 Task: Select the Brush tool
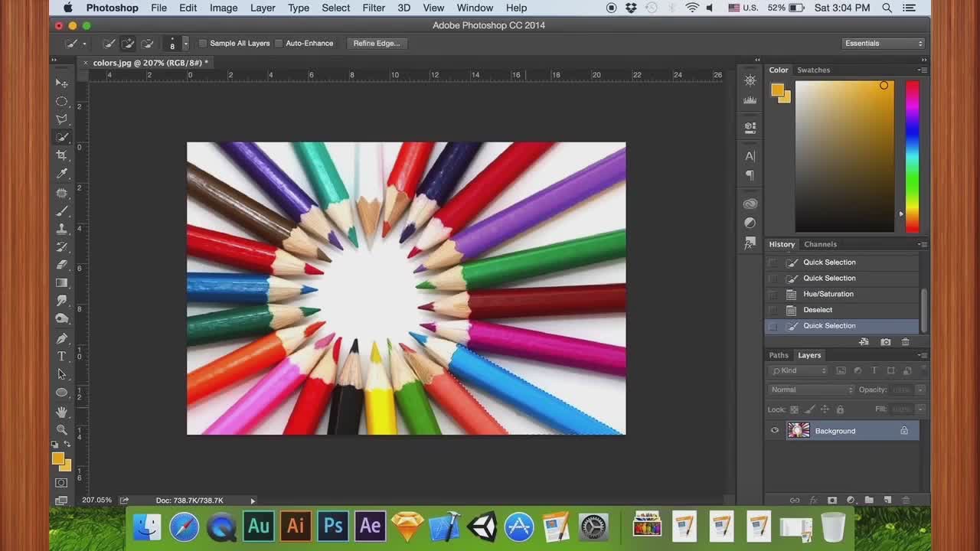[x=62, y=211]
